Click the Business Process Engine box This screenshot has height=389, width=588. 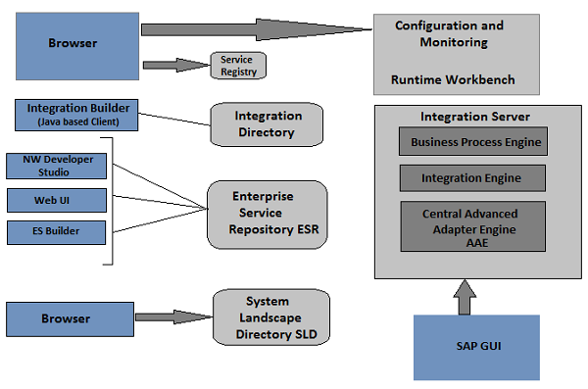(473, 141)
